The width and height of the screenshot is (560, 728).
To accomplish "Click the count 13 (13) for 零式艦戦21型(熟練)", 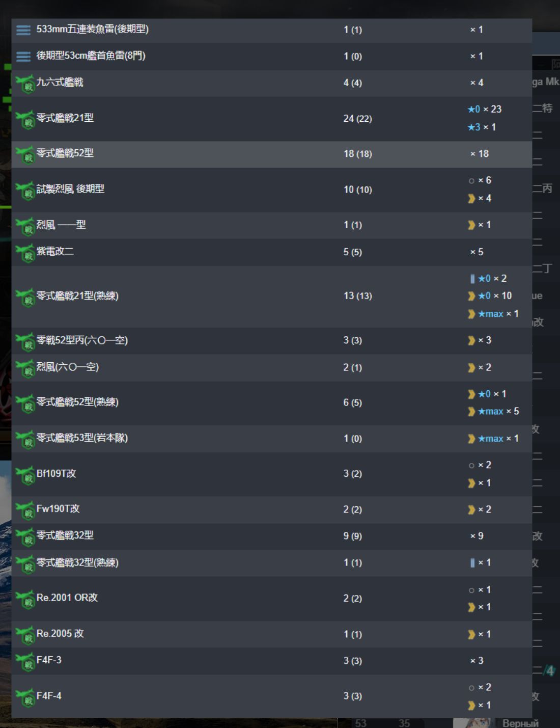I will click(x=358, y=296).
